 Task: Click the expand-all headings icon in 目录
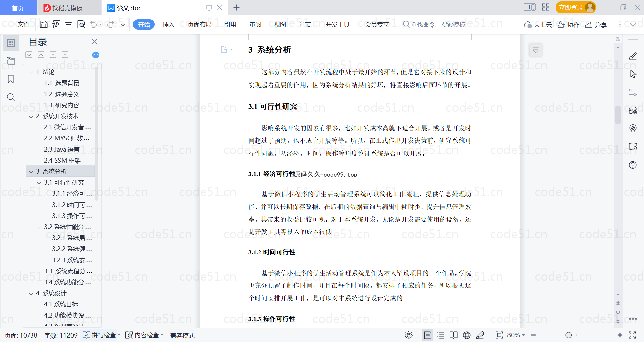point(29,55)
